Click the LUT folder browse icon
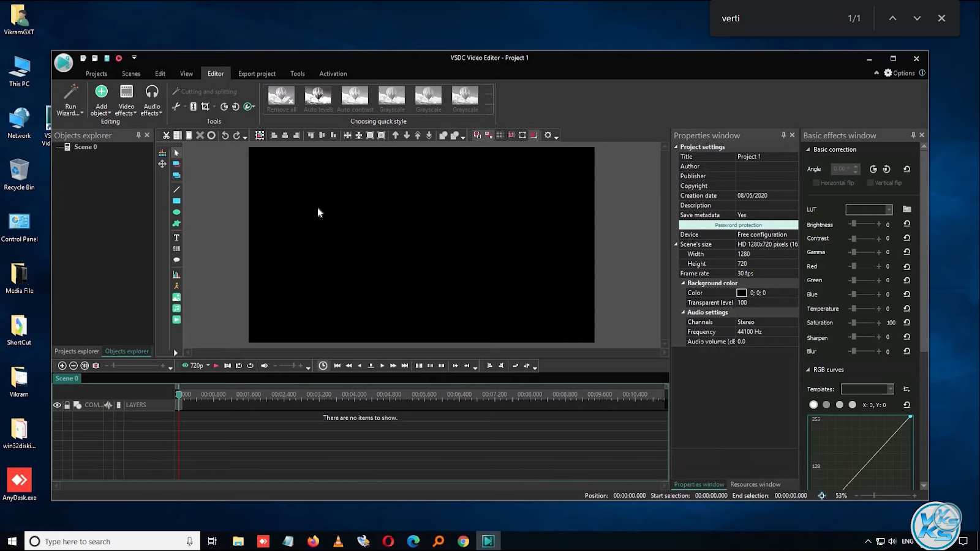The height and width of the screenshot is (551, 980). tap(907, 209)
